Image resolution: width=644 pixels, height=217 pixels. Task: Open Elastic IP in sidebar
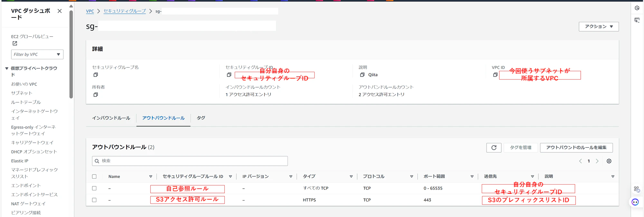tap(20, 161)
